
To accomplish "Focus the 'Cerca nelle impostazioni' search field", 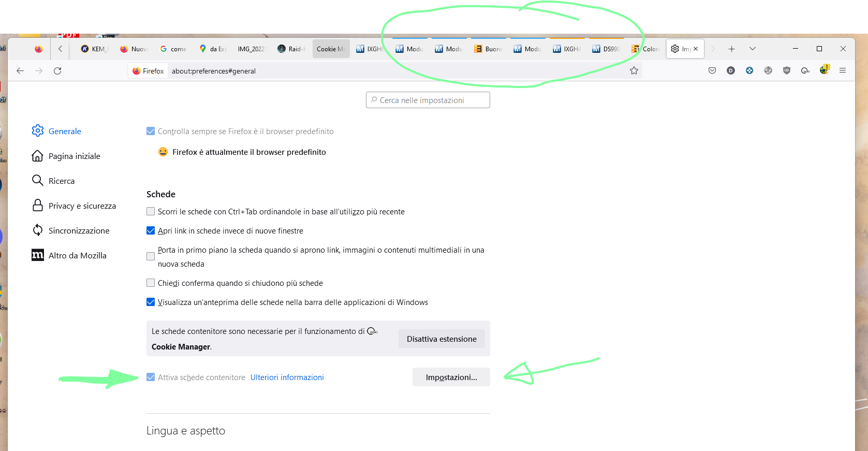I will (428, 100).
